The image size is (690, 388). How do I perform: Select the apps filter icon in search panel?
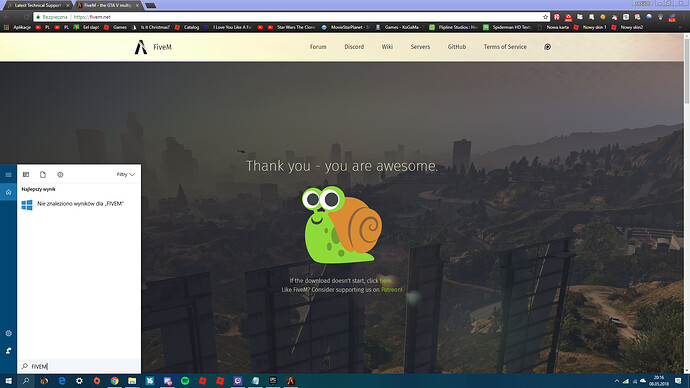coord(26,175)
